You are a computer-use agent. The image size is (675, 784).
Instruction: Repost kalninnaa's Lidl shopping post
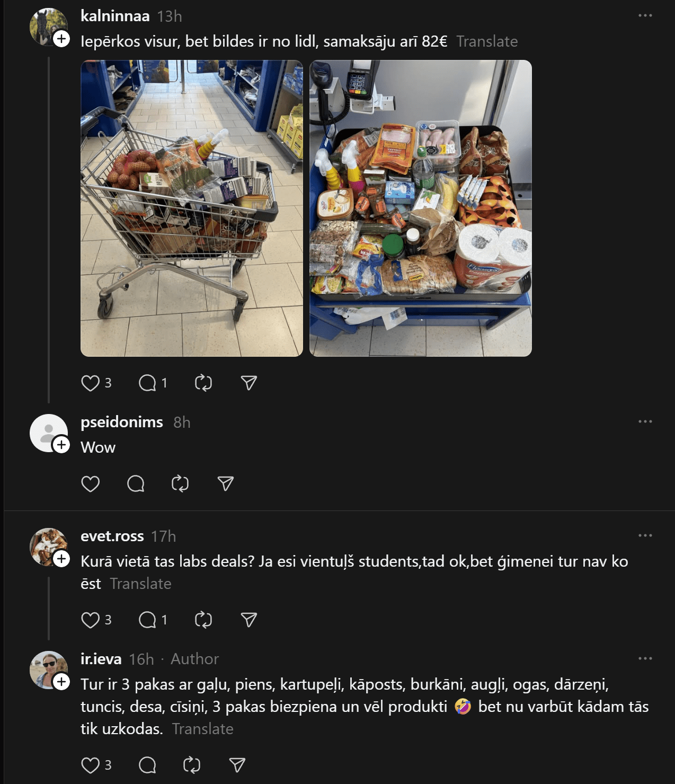tap(203, 383)
